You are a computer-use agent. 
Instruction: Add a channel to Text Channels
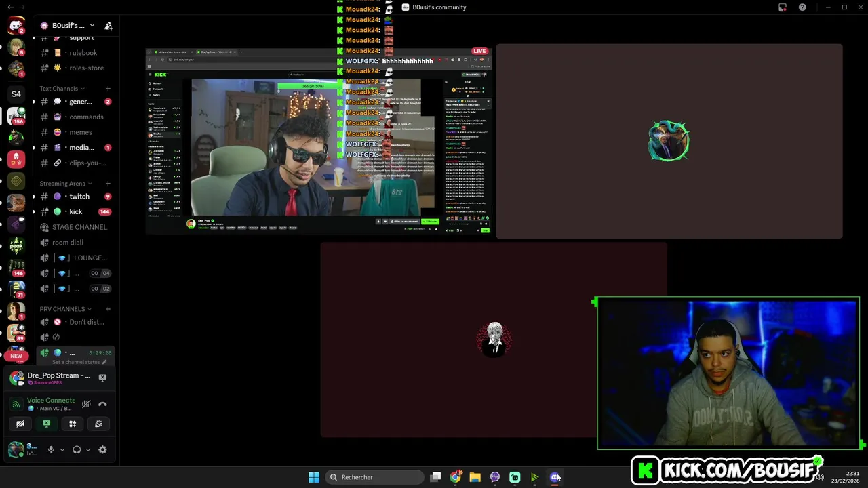tap(108, 89)
